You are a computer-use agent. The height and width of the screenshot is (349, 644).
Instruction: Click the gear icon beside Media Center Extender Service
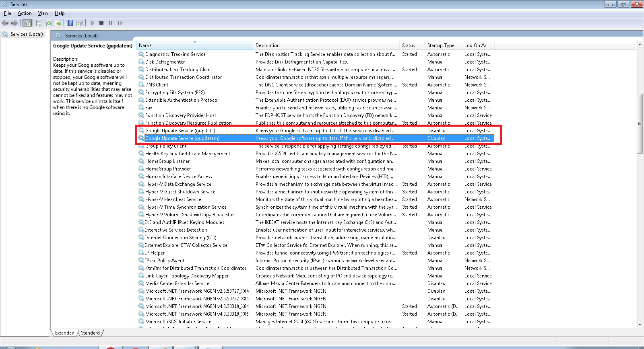pyautogui.click(x=141, y=283)
